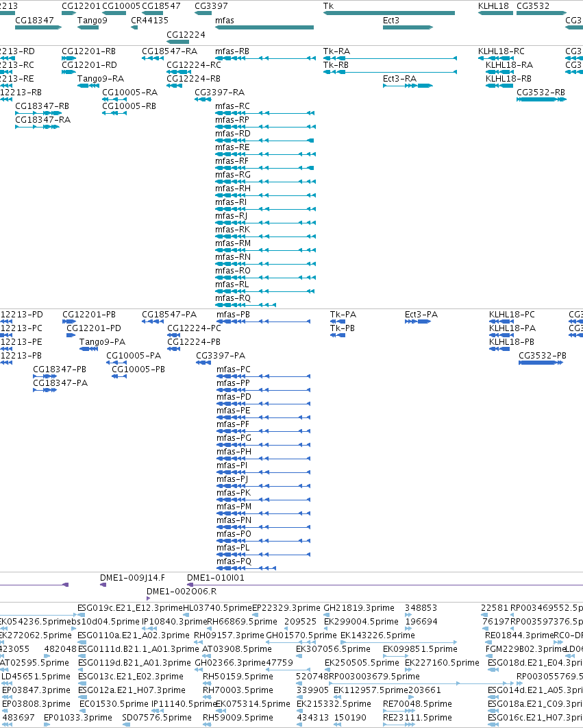Select the Tk gene label
The width and height of the screenshot is (583, 728).
click(328, 6)
